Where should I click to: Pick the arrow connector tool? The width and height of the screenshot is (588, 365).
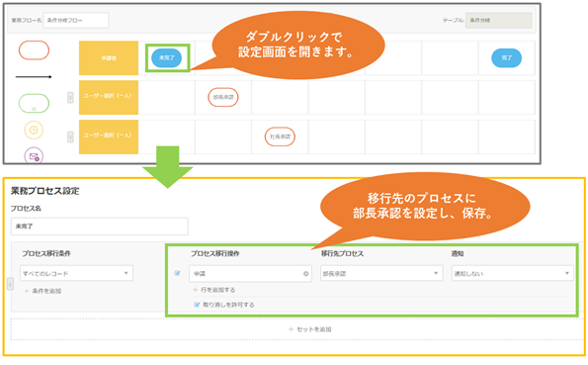[x=34, y=77]
